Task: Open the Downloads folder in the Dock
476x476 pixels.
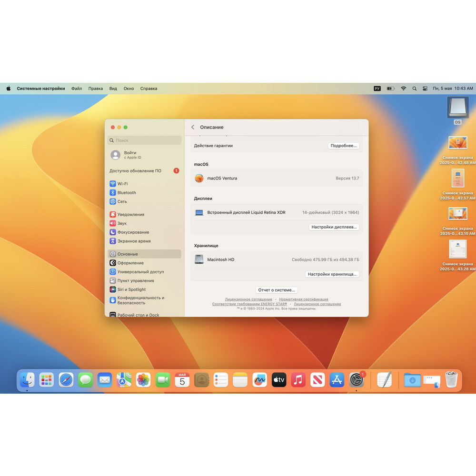Action: [412, 380]
